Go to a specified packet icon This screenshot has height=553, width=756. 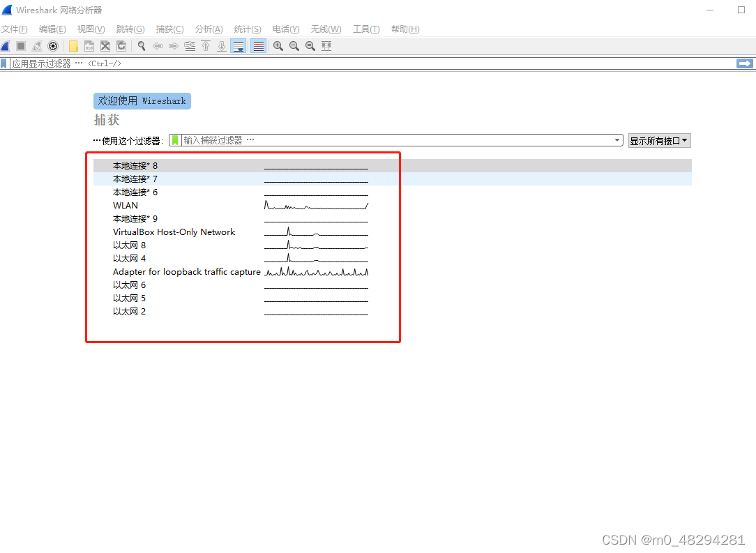190,46
